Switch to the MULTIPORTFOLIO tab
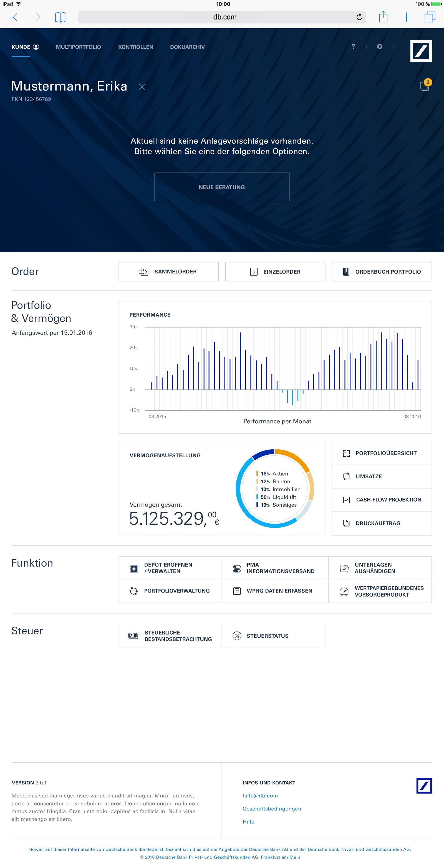Image resolution: width=444 pixels, height=868 pixels. 79,47
